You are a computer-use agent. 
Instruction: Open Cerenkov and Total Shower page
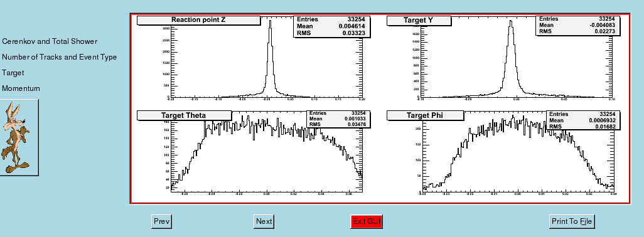click(50, 41)
